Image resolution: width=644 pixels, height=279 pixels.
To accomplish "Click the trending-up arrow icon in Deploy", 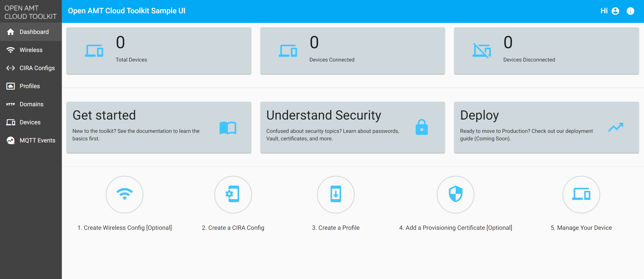I will [x=616, y=127].
